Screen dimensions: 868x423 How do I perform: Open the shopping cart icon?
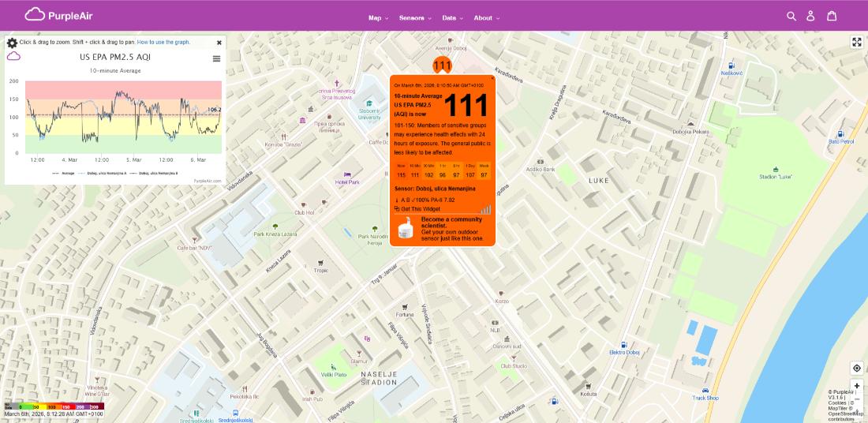[832, 16]
